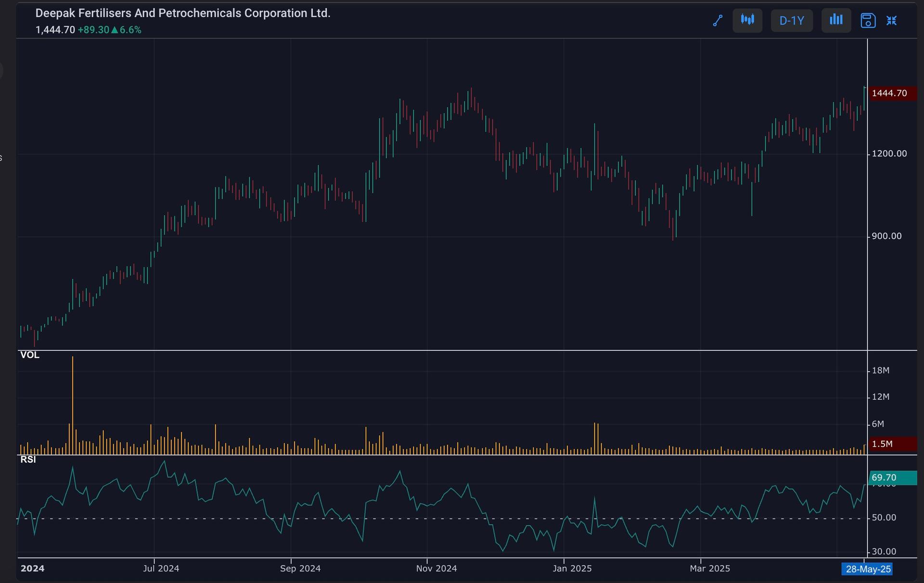Click the Mar 2025 time axis label
The height and width of the screenshot is (583, 924).
tap(710, 569)
